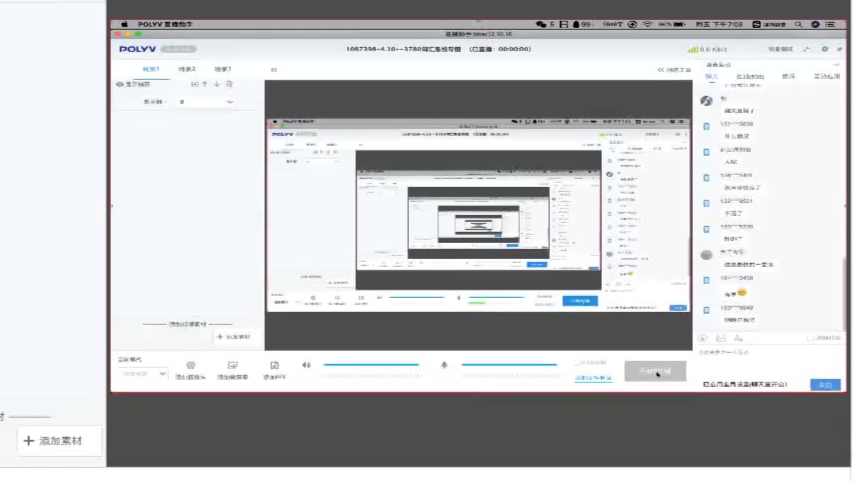
Task: Click the share icon in top right toolbar
Action: [x=807, y=49]
